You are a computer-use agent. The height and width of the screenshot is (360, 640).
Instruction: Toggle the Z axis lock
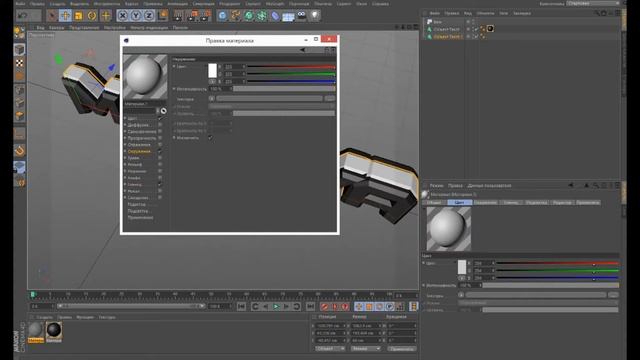point(149,16)
